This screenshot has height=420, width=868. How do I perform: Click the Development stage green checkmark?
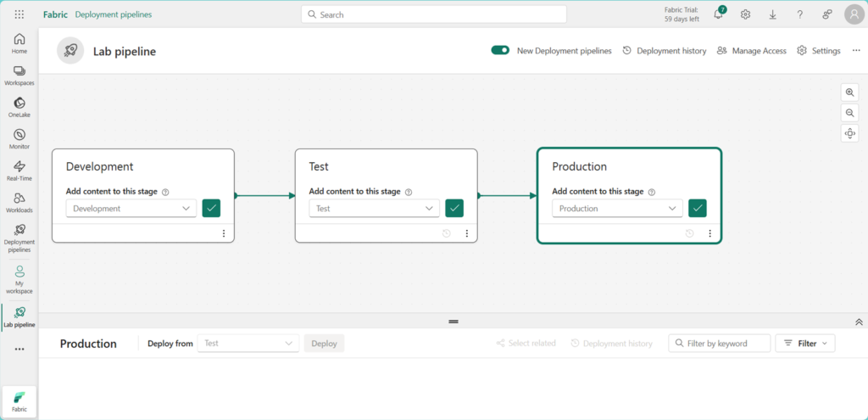[211, 208]
